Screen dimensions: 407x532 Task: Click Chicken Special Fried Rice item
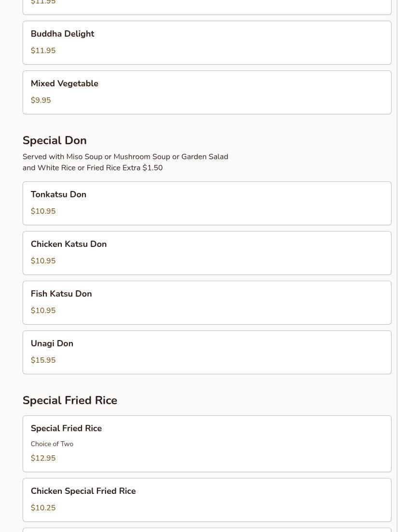coord(206,500)
